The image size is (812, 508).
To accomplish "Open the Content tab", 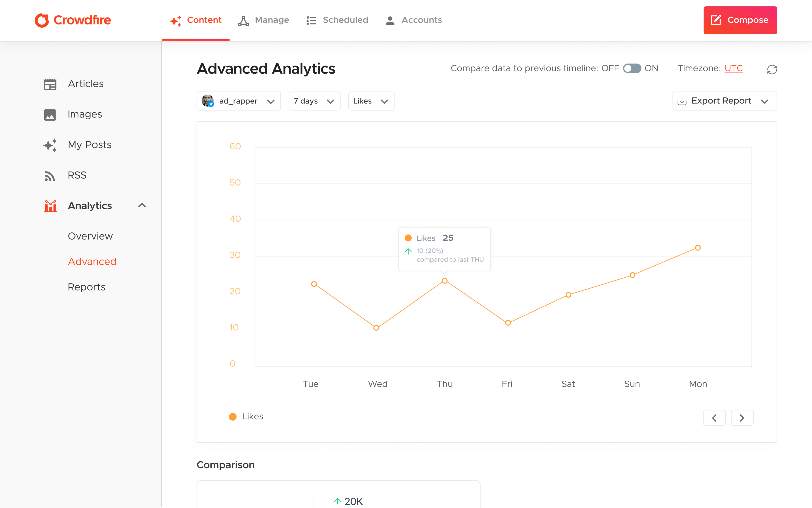I will click(x=196, y=20).
